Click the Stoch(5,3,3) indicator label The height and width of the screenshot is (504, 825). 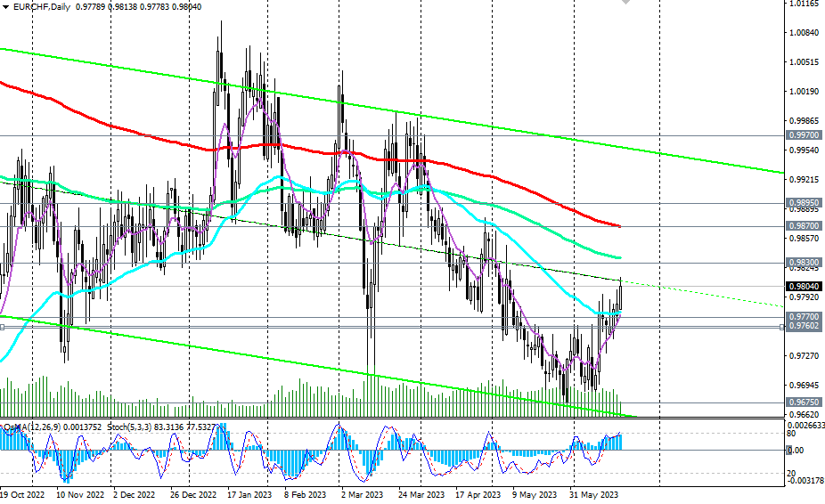(130, 427)
